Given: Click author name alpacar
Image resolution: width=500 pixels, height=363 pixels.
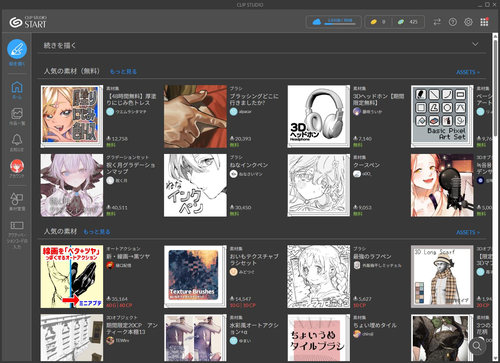Looking at the screenshot, I should tap(245, 112).
